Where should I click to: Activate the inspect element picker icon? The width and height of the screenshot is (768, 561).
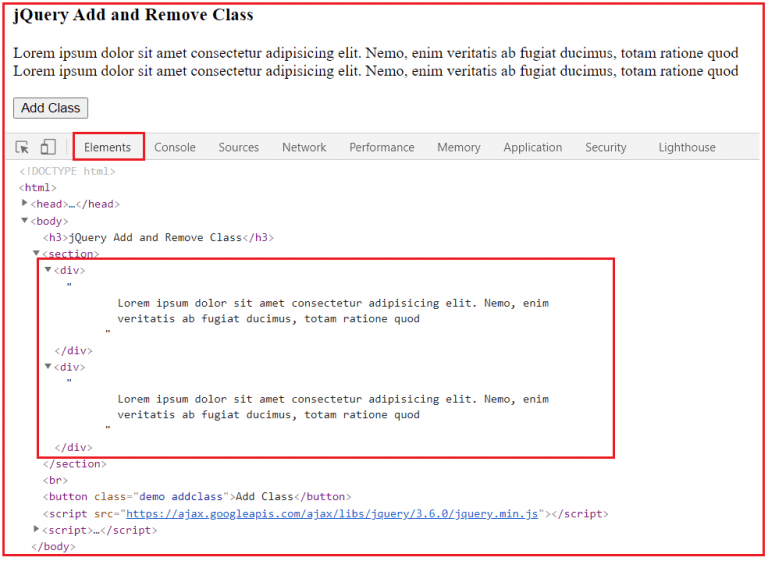click(22, 147)
